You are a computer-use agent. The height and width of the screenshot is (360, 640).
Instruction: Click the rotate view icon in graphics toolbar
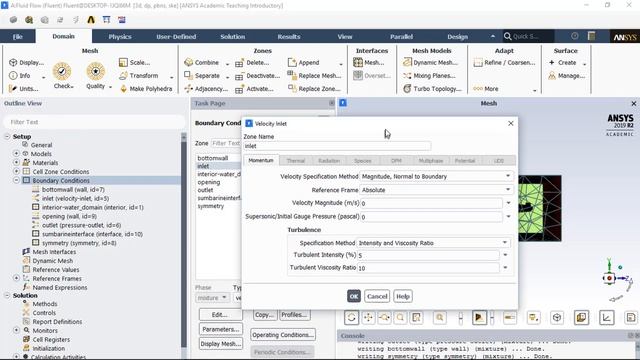(x=351, y=317)
